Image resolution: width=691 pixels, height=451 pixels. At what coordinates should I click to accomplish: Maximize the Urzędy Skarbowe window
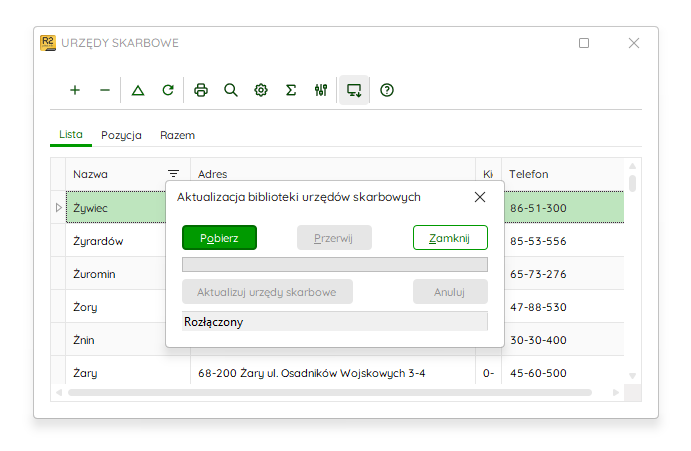pyautogui.click(x=584, y=43)
